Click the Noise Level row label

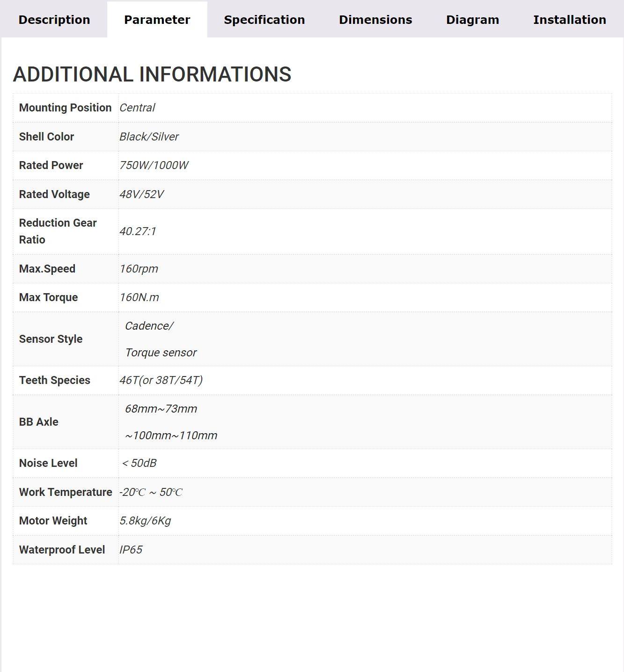tap(48, 463)
